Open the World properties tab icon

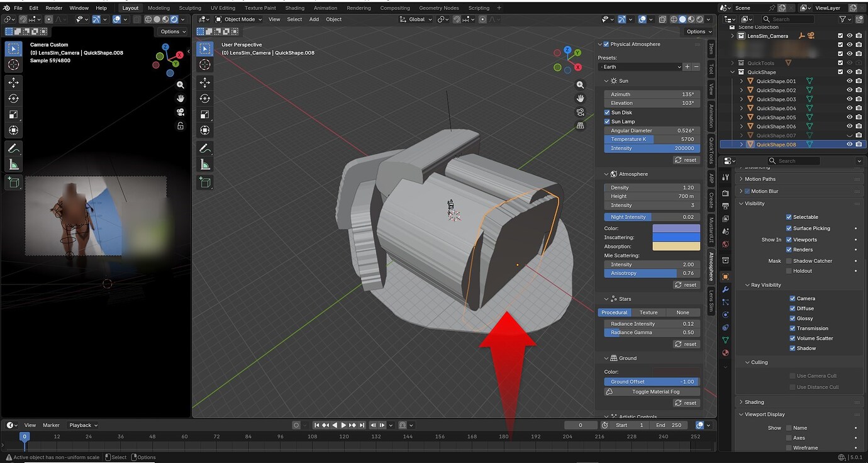(x=725, y=244)
